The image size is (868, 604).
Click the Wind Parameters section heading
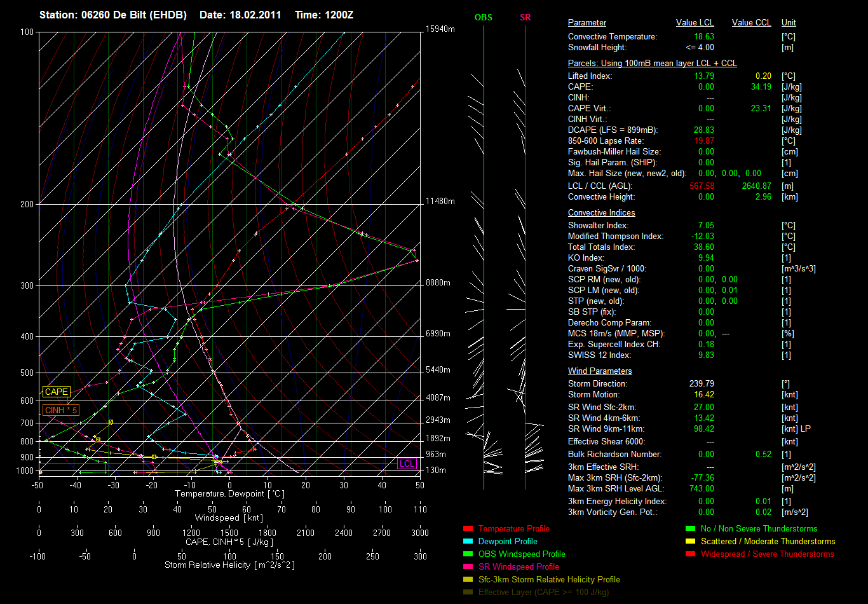point(600,371)
